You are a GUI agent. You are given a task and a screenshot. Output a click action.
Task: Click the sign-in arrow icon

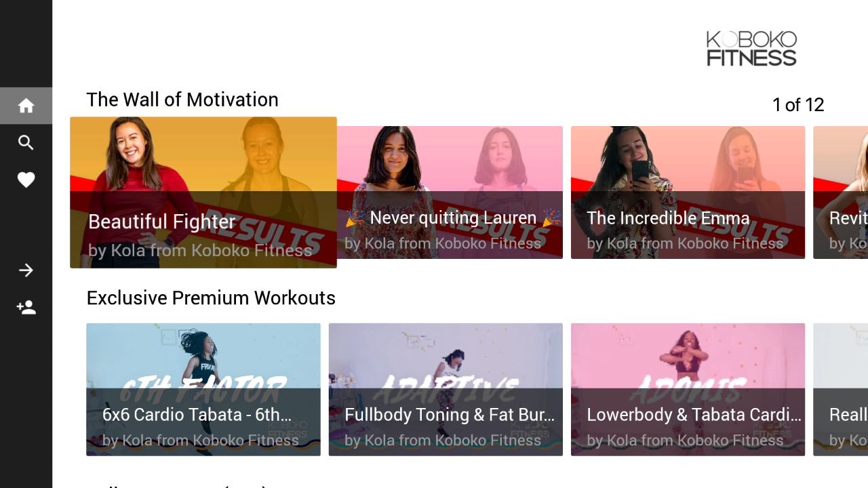[26, 270]
